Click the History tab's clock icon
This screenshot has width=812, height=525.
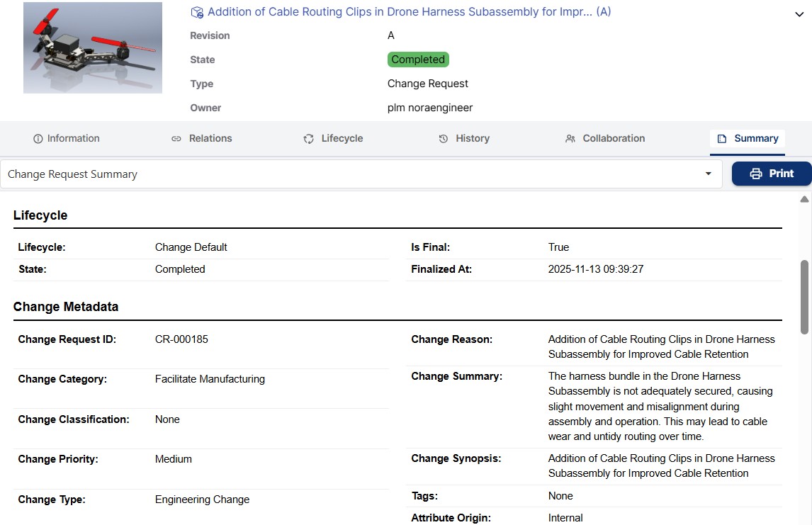(x=444, y=139)
